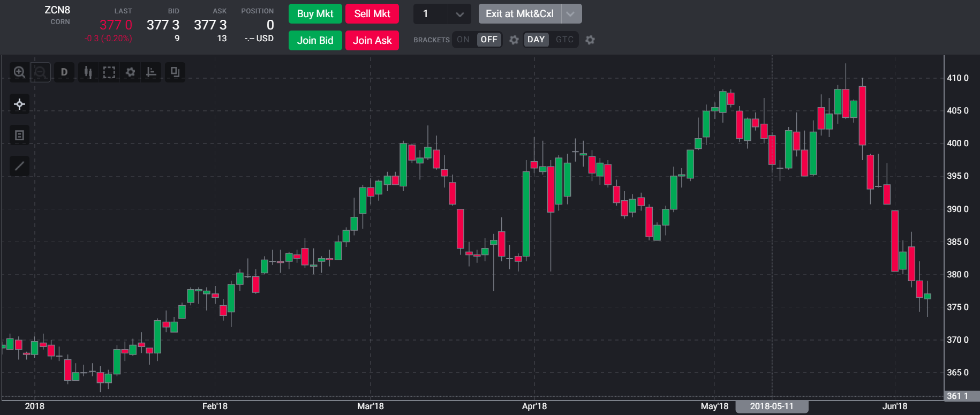This screenshot has height=415, width=980.
Task: Click the 375 0 price axis label
Action: 958,307
